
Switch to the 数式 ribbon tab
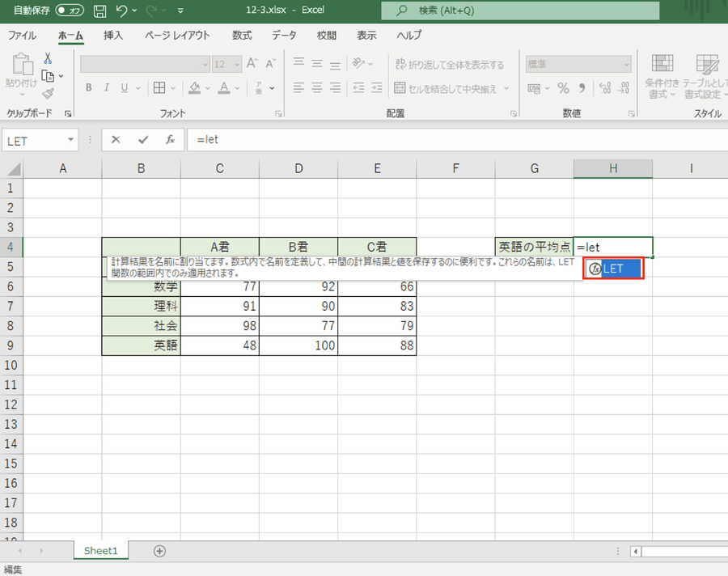[x=242, y=36]
